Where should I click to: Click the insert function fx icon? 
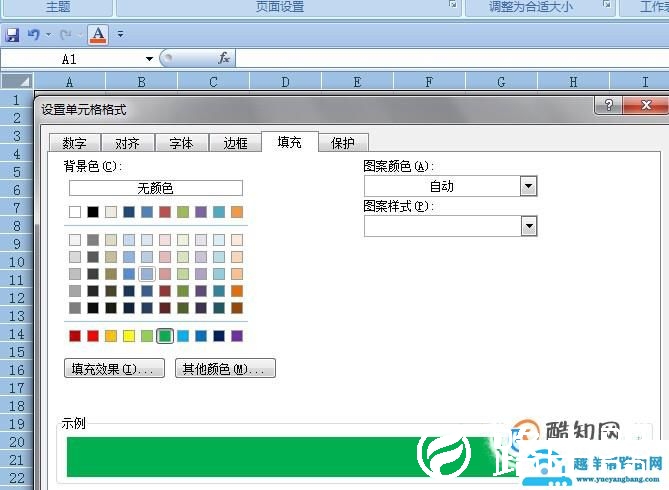224,58
